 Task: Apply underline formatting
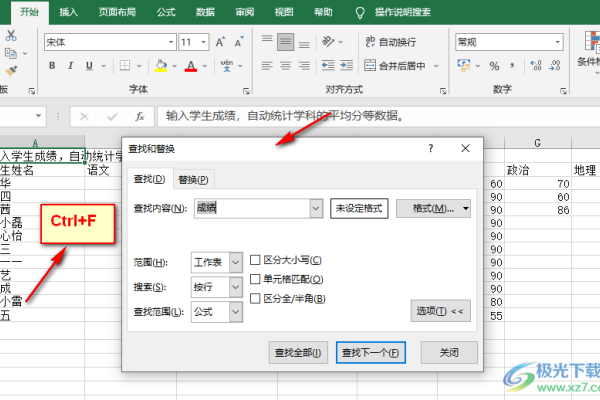(89, 66)
